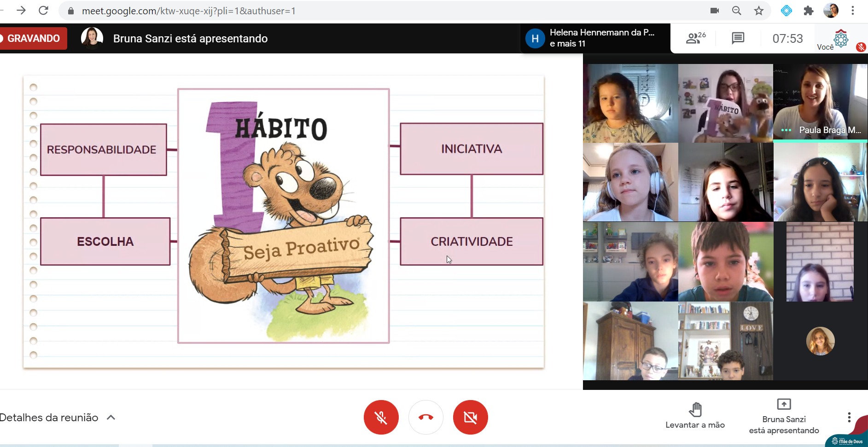Toggle the camera on/off button
The height and width of the screenshot is (447, 868).
[x=470, y=417]
